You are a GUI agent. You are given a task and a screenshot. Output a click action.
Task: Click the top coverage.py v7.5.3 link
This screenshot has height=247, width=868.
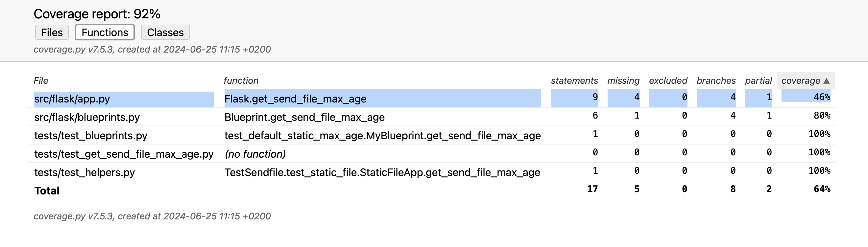tap(73, 50)
